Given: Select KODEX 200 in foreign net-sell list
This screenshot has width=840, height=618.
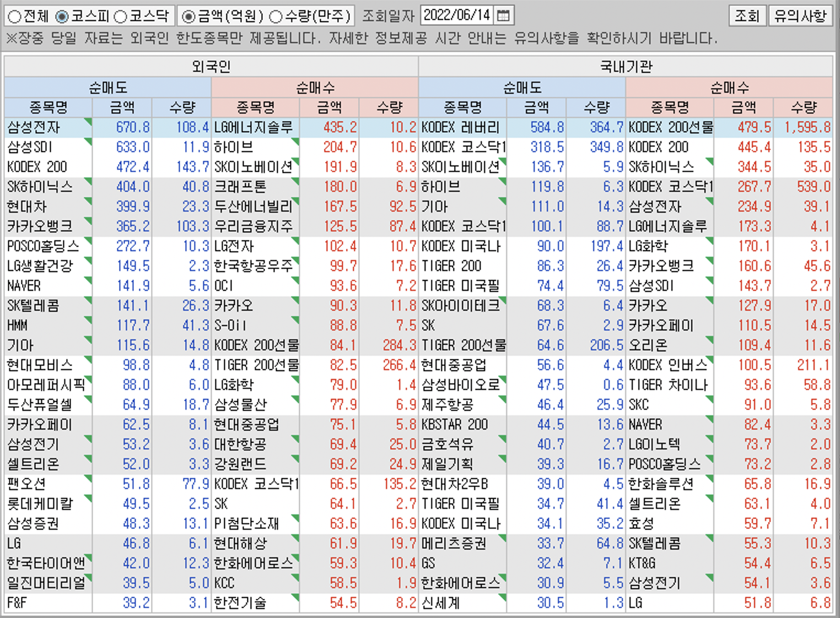Looking at the screenshot, I should click(x=48, y=167).
